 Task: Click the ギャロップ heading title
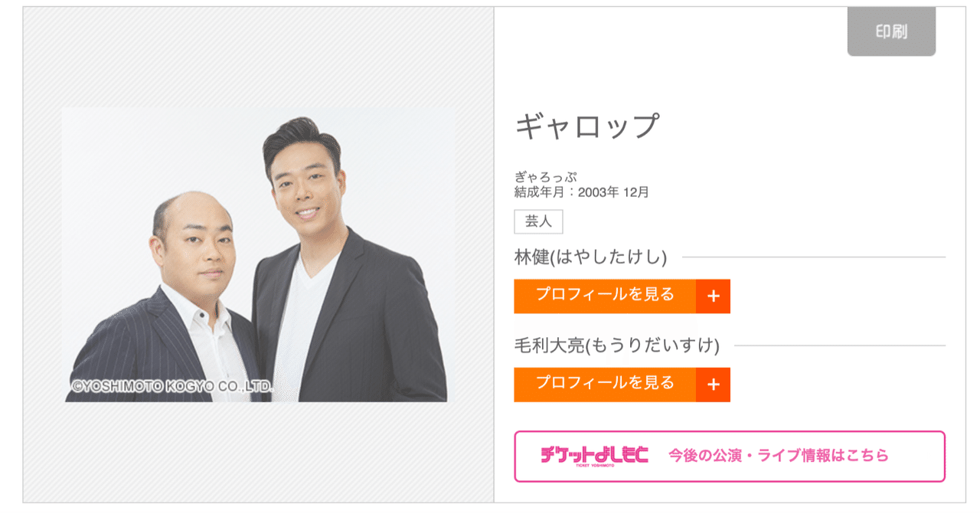click(587, 126)
